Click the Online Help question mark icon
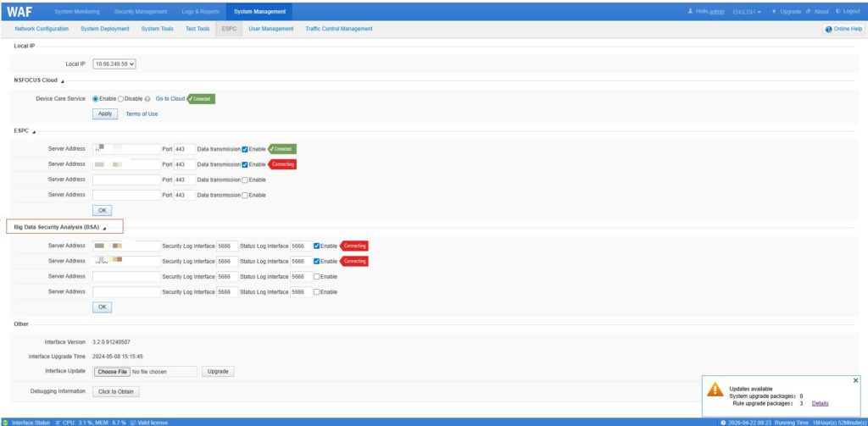 pos(828,29)
